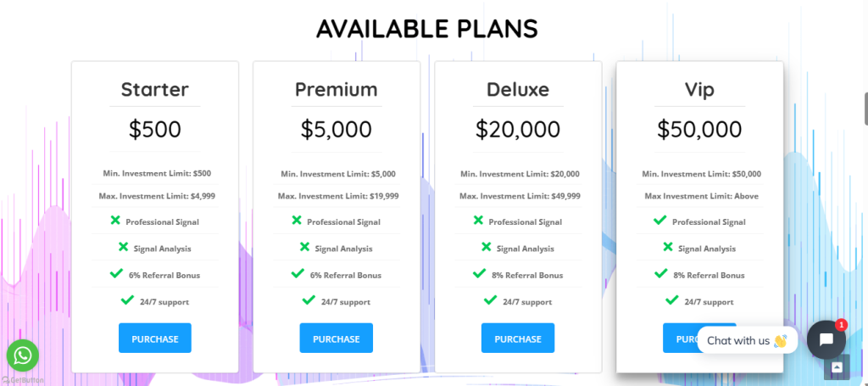Viewport: 868px width, 386px height.
Task: Click the red notification badge on chat
Action: click(x=841, y=325)
